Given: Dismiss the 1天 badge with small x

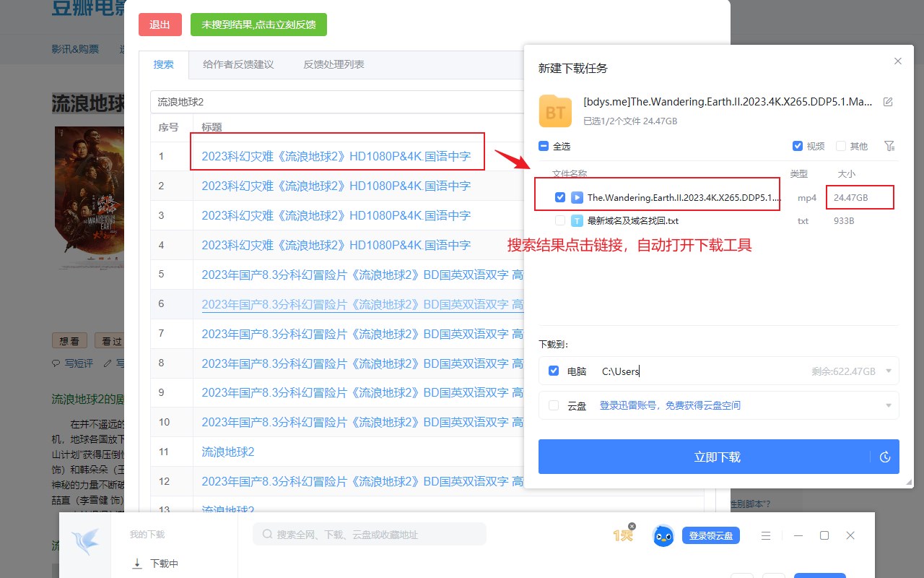Looking at the screenshot, I should click(632, 526).
